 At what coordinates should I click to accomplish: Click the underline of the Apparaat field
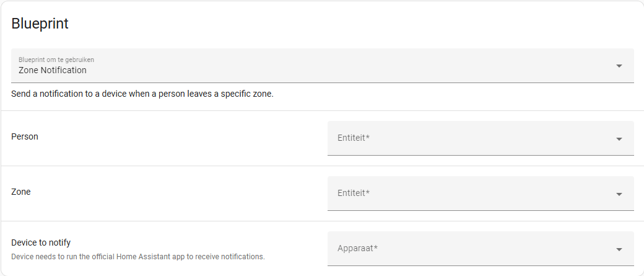pyautogui.click(x=481, y=265)
